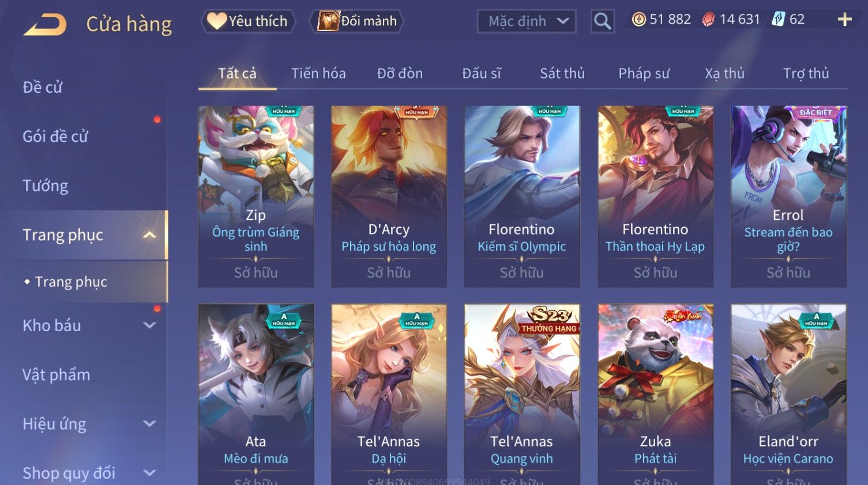Select the Tiến hóa tab
This screenshot has height=485, width=868.
[x=318, y=73]
